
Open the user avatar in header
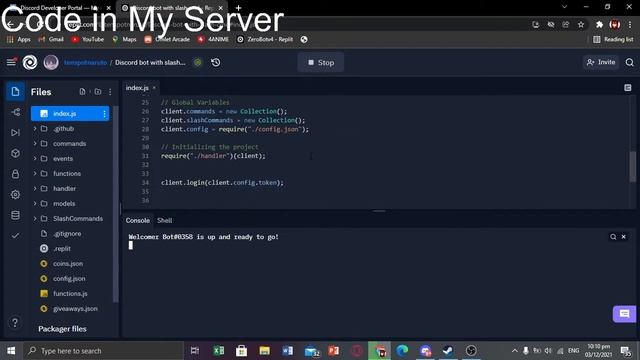51,62
